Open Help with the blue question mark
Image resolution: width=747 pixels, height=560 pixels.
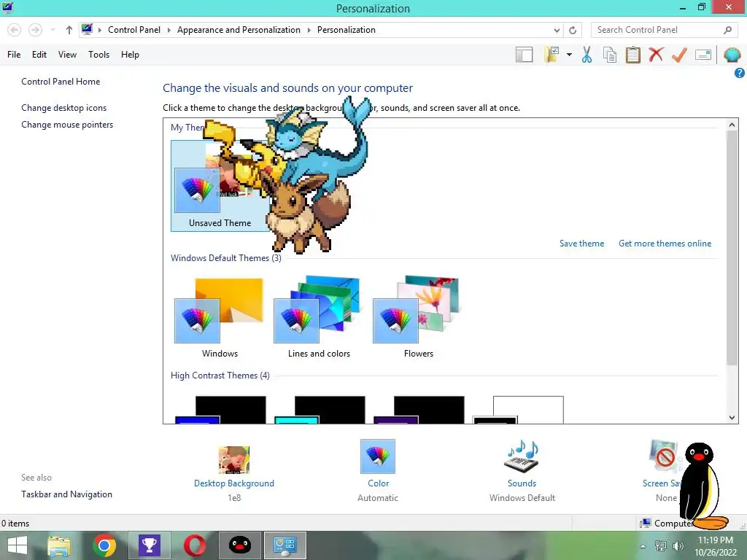[740, 73]
